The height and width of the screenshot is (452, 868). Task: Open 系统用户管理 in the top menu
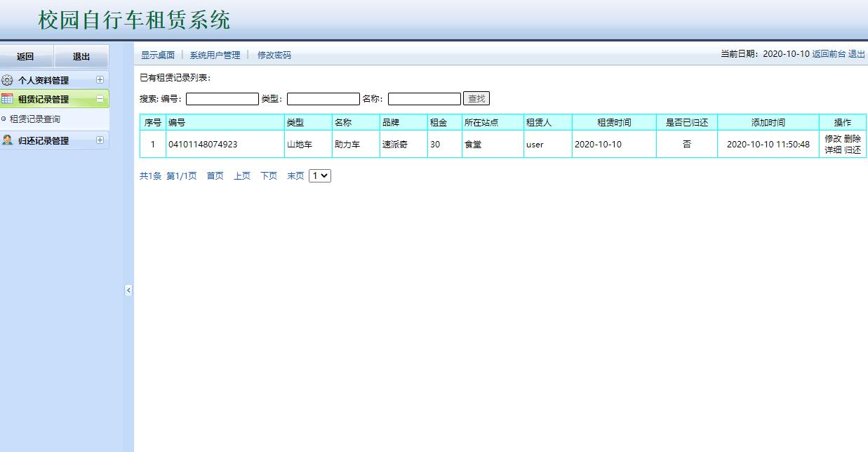click(x=215, y=55)
